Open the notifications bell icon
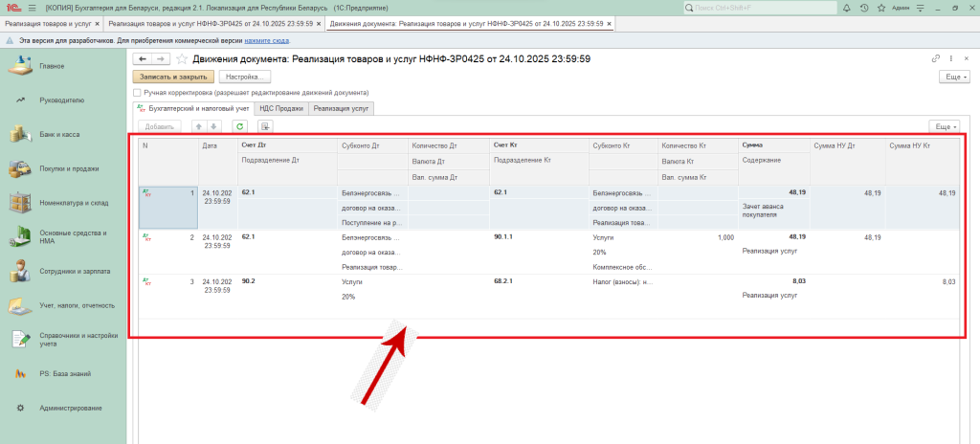 point(848,8)
